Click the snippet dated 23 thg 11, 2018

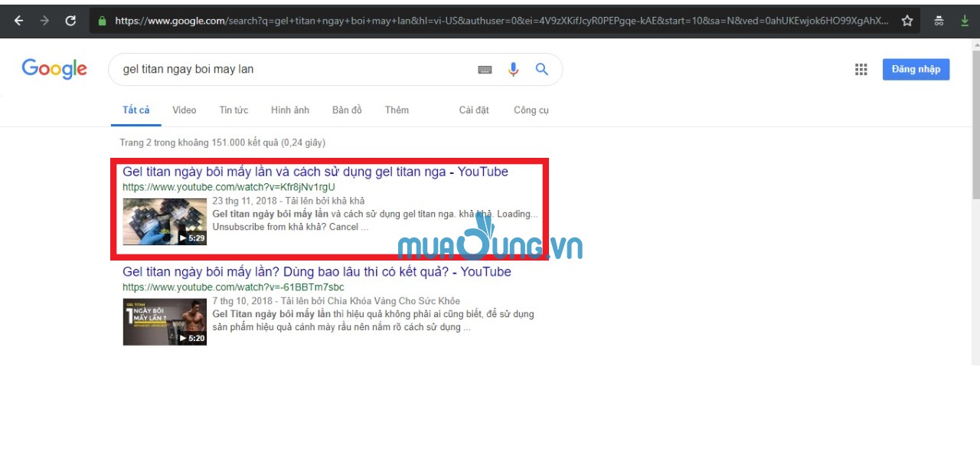tap(375, 215)
